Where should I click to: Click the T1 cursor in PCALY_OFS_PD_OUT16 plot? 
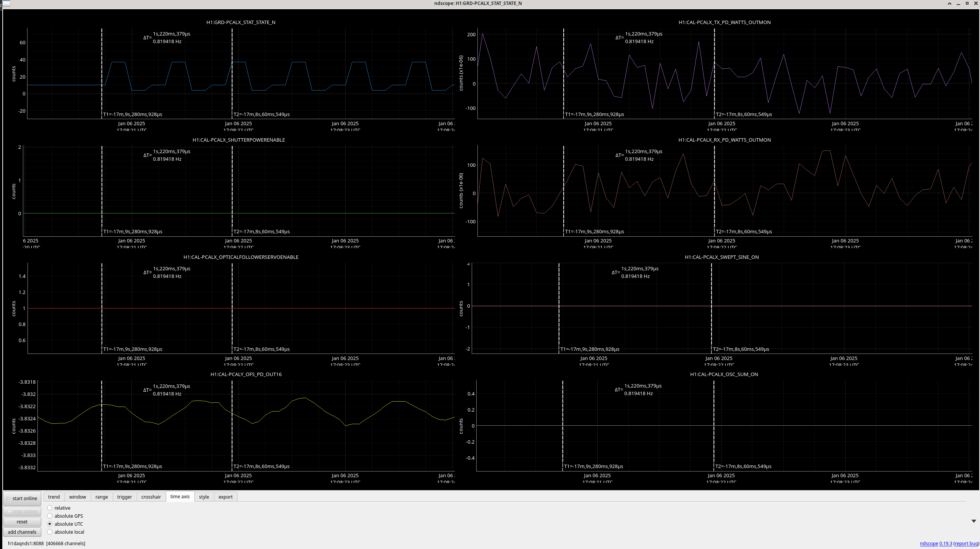pyautogui.click(x=102, y=425)
